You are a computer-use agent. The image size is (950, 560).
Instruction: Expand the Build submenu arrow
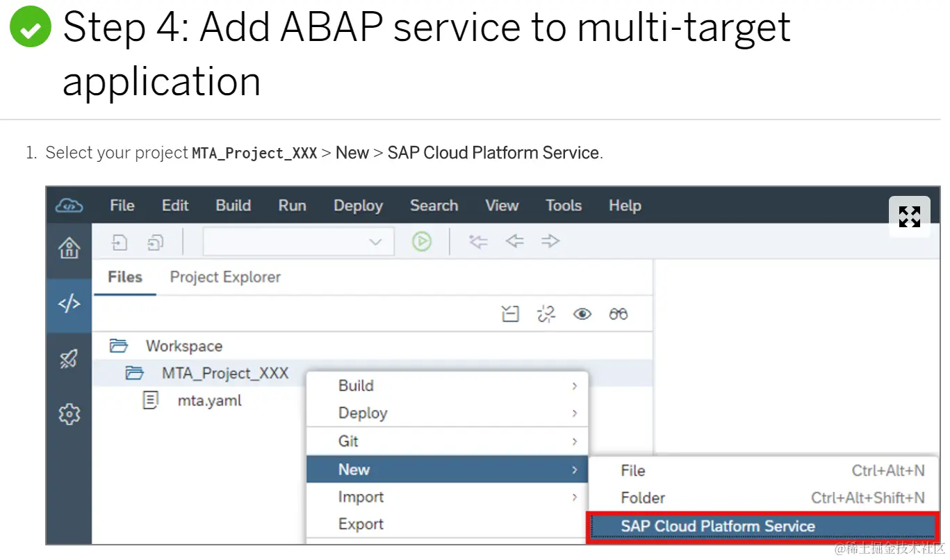coord(574,386)
